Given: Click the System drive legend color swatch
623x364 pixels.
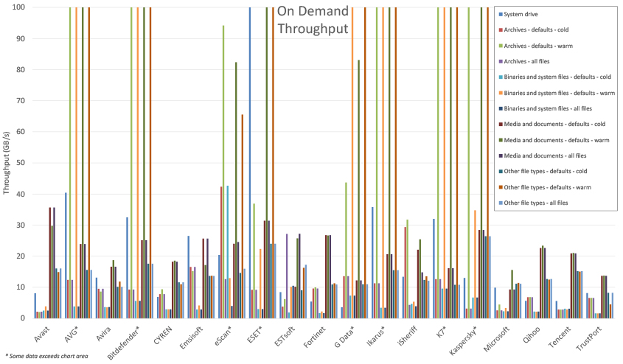Looking at the screenshot, I should coord(501,14).
